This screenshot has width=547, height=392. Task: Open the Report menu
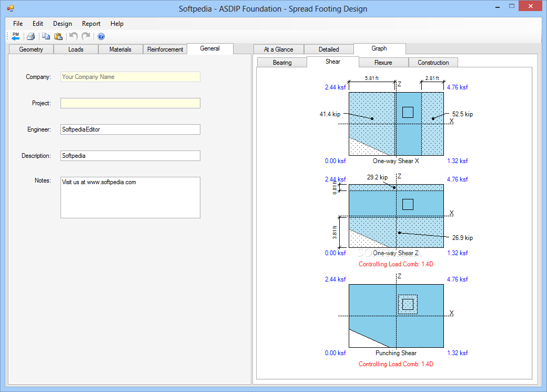(91, 23)
